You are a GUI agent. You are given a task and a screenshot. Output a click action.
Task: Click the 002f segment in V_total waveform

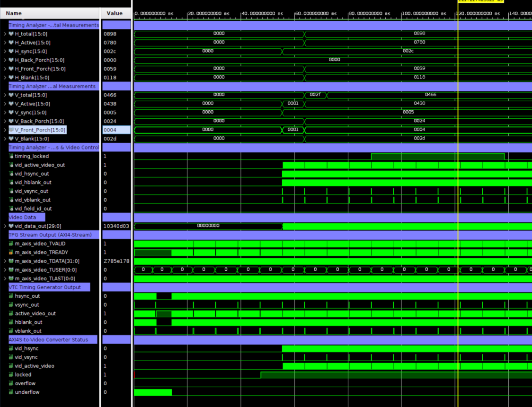[315, 95]
